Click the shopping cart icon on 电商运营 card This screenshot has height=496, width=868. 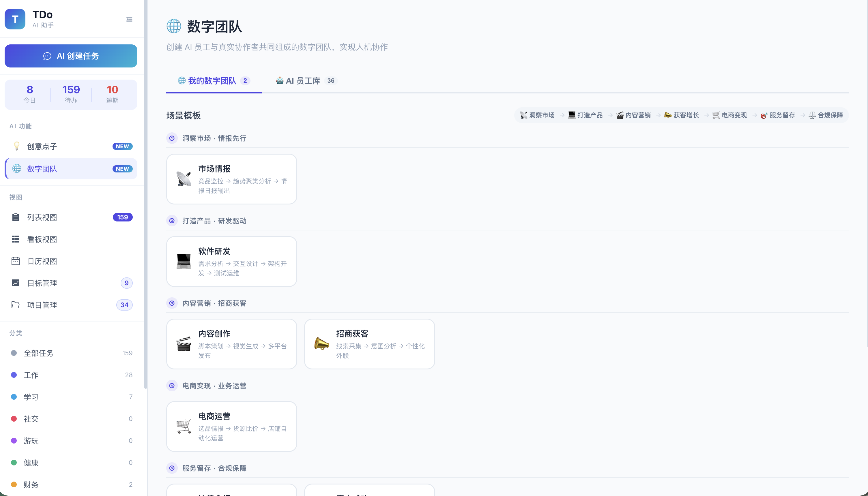(184, 427)
